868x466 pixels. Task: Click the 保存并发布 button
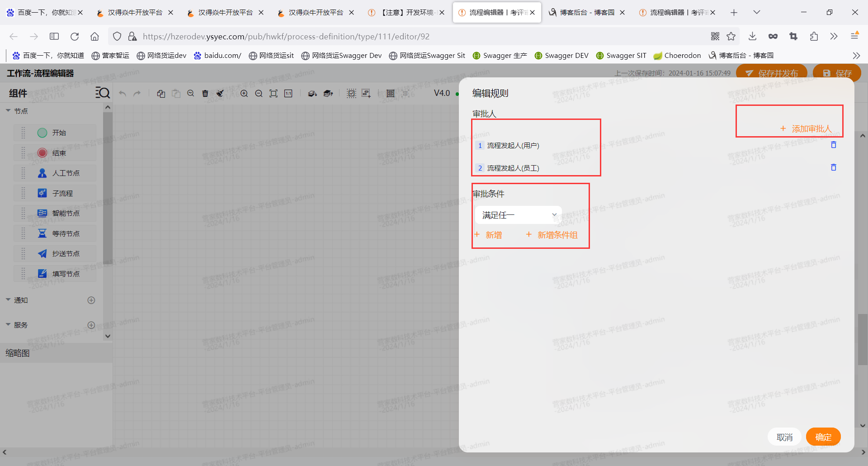(x=772, y=73)
